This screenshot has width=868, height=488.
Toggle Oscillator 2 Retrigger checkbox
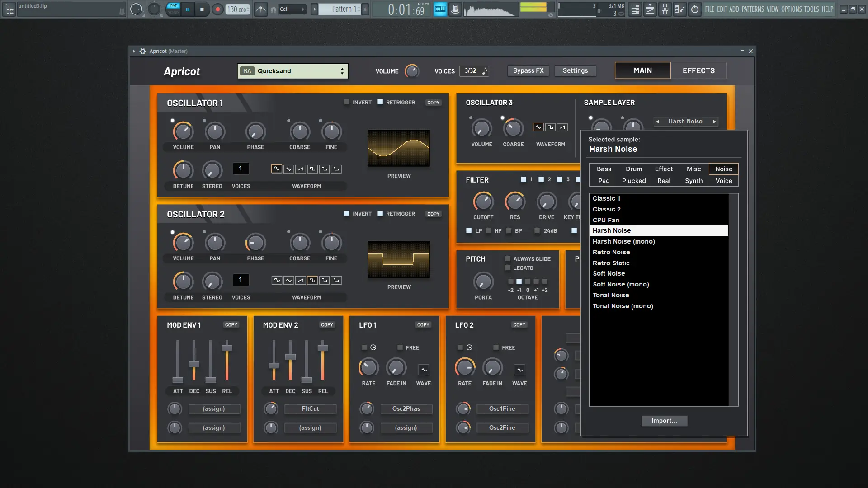coord(380,213)
